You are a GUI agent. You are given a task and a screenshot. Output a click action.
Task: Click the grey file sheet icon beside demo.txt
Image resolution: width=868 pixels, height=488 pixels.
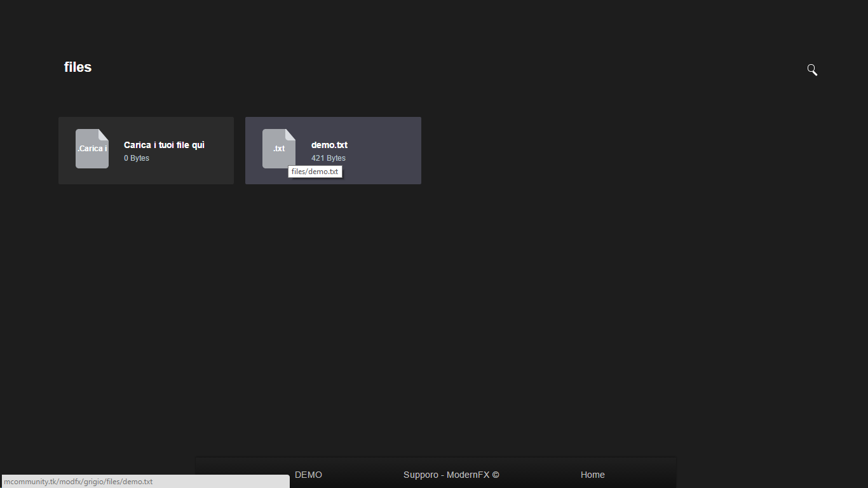tap(278, 148)
